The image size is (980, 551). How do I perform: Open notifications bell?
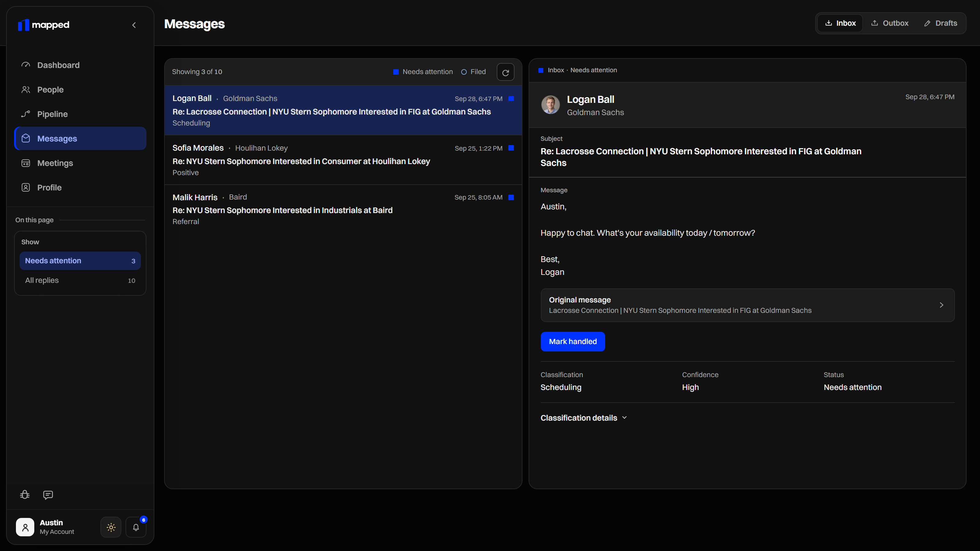pos(136,527)
